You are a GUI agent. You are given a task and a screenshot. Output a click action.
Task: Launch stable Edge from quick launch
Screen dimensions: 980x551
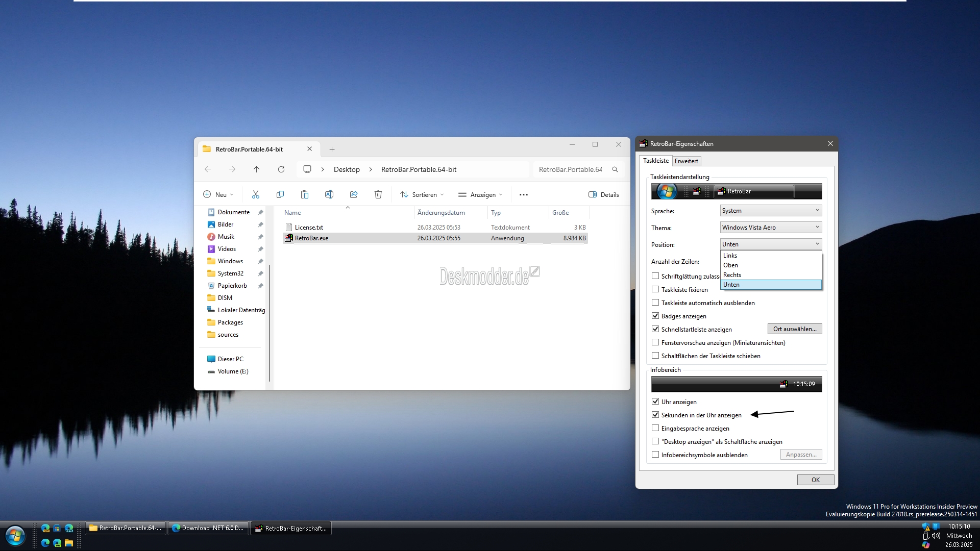[x=45, y=543]
